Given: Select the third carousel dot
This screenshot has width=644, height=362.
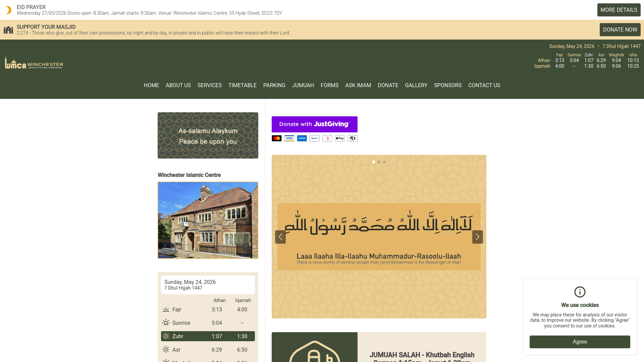Looking at the screenshot, I should pyautogui.click(x=384, y=162).
